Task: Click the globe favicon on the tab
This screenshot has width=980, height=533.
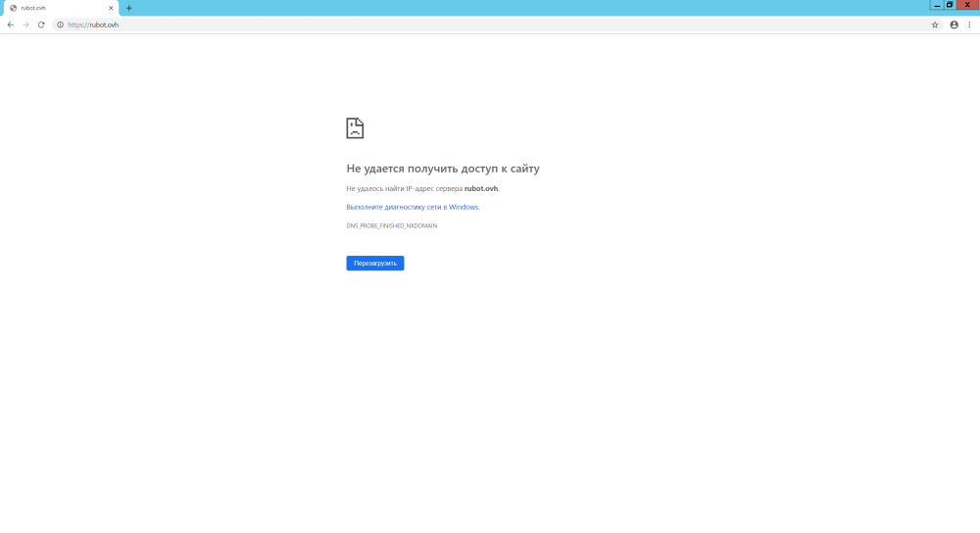Action: [x=13, y=8]
